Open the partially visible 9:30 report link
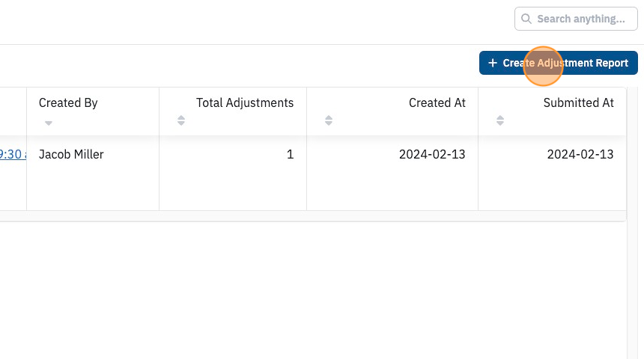644x359 pixels. [13, 154]
